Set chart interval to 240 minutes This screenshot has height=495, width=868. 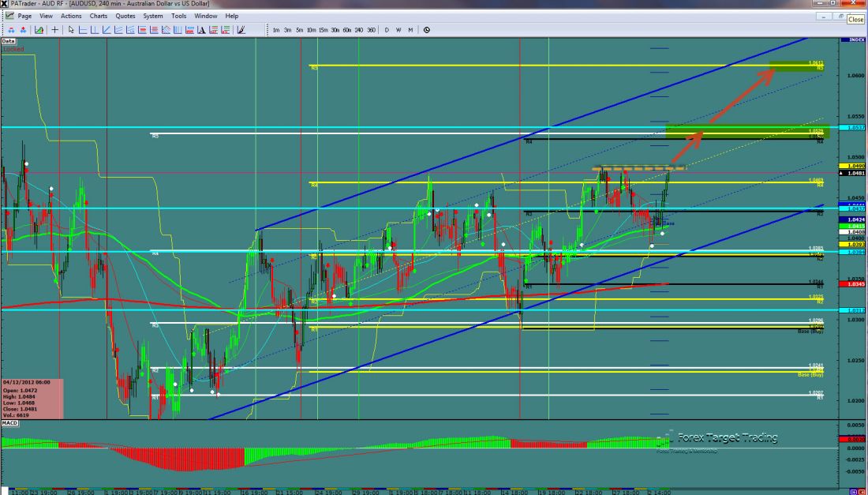click(359, 30)
